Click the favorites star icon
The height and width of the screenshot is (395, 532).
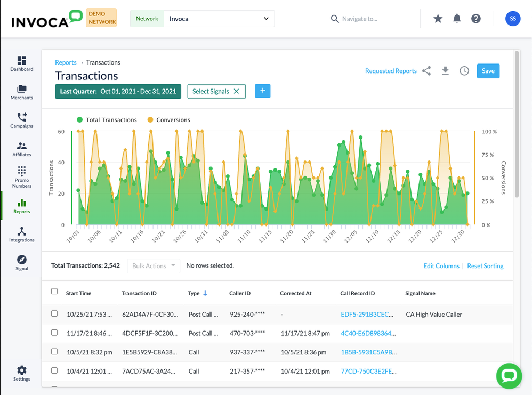pos(438,19)
